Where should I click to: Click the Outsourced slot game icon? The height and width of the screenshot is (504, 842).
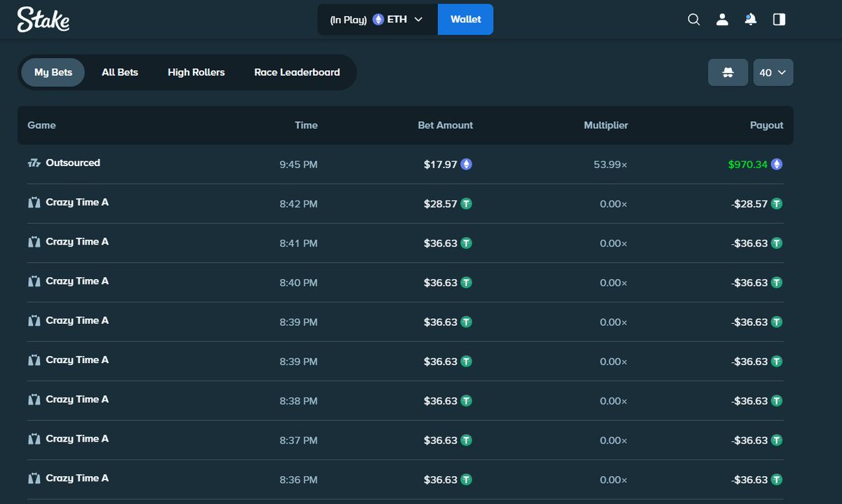click(x=34, y=163)
